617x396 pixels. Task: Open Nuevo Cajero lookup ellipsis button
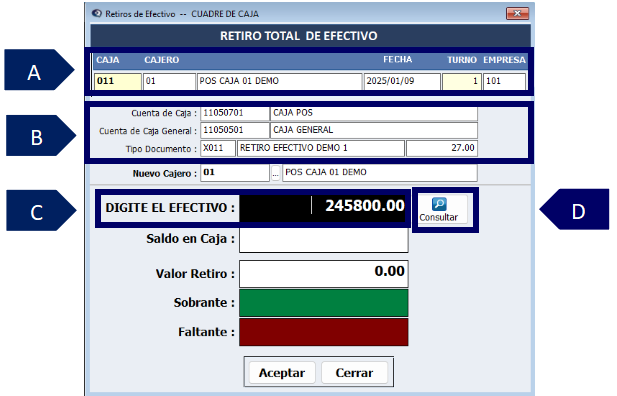pos(275,173)
